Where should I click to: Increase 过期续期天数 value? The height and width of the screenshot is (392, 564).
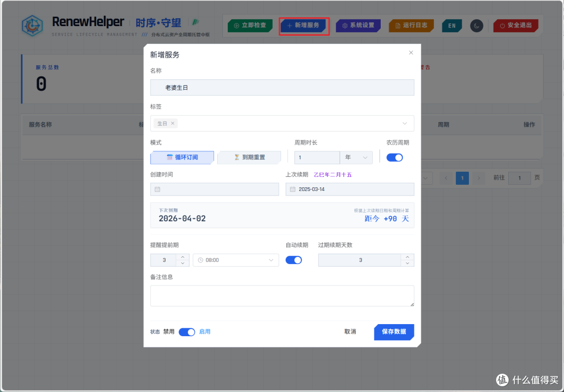[x=407, y=257]
